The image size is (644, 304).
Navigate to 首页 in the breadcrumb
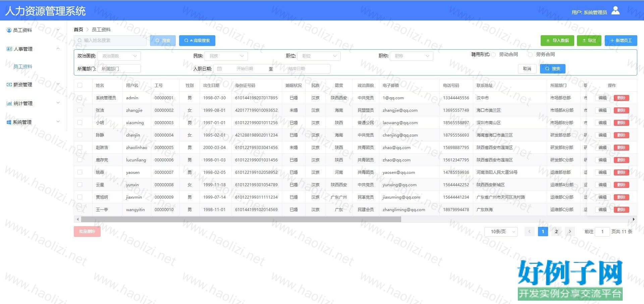(x=78, y=30)
